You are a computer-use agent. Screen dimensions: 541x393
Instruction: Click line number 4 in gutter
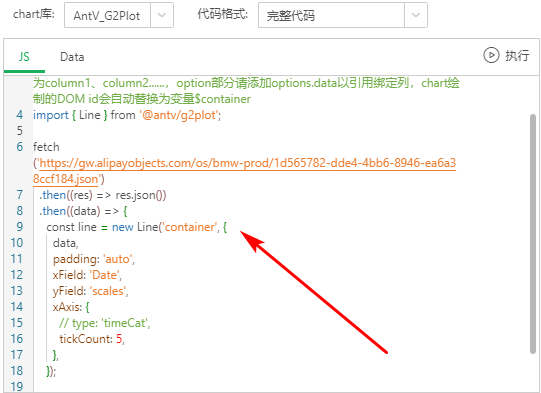pos(20,115)
